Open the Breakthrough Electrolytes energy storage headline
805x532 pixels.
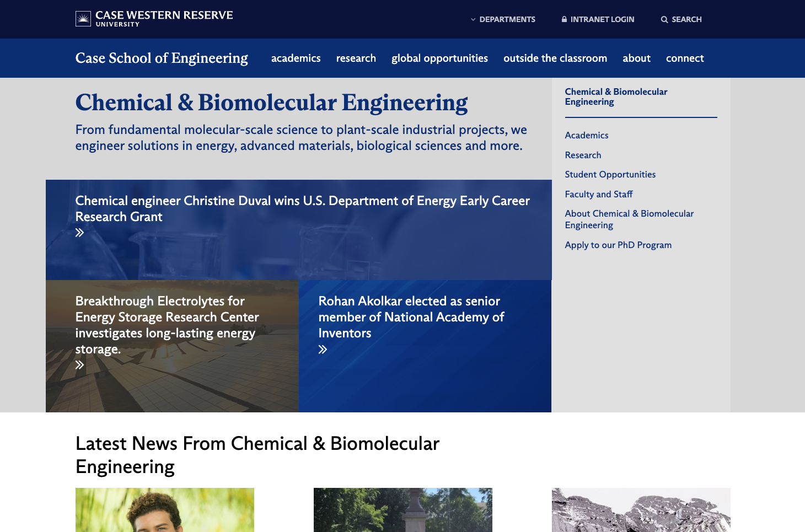(x=167, y=325)
